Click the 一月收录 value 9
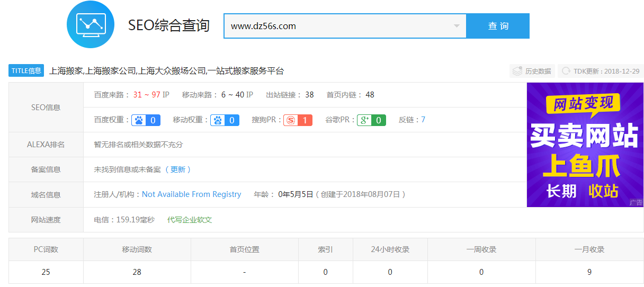 tap(589, 272)
